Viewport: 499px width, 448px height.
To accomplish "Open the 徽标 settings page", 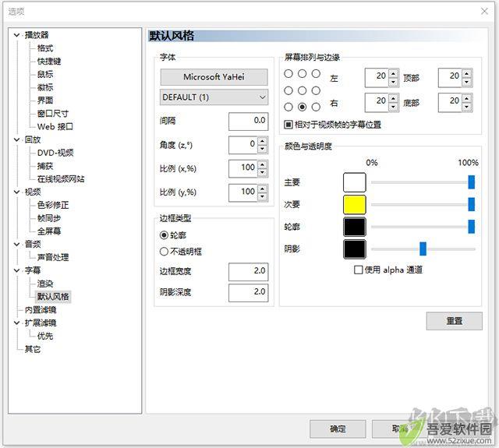I will point(45,87).
